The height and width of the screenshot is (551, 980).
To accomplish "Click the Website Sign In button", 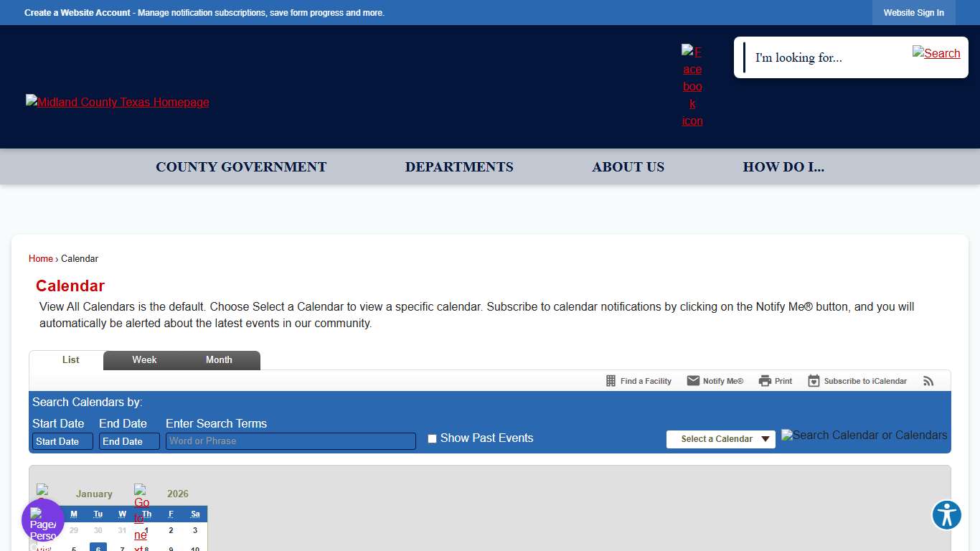I will coord(913,13).
